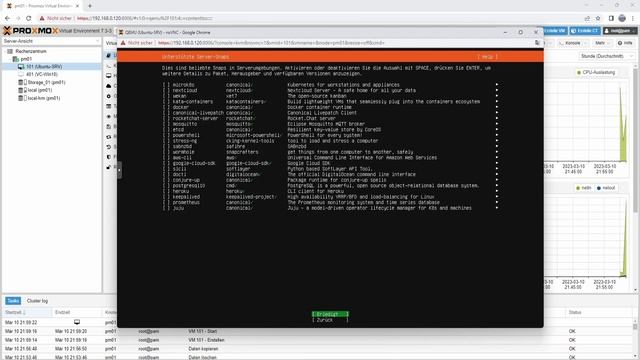Select Storage_01 (pm01) storage

(x=46, y=82)
